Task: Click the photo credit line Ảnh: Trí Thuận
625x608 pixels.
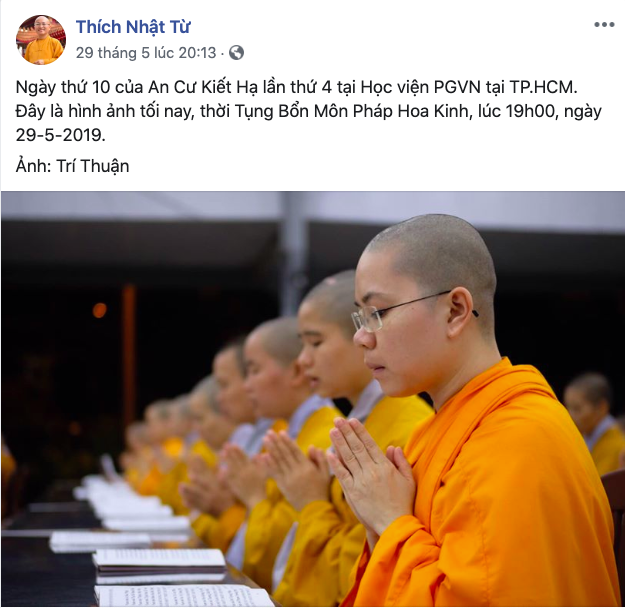Action: tap(73, 166)
